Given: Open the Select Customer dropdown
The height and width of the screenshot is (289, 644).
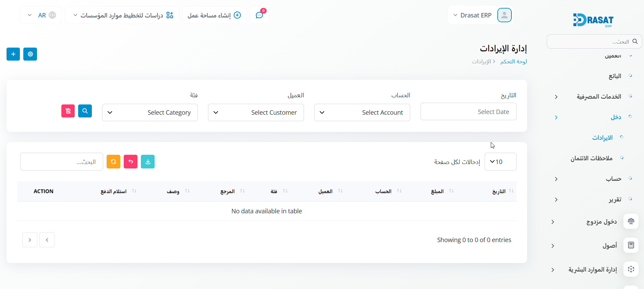Looking at the screenshot, I should pyautogui.click(x=256, y=113).
